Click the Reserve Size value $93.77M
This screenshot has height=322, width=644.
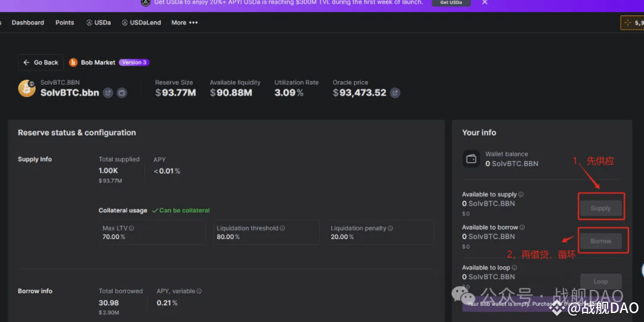(x=175, y=93)
